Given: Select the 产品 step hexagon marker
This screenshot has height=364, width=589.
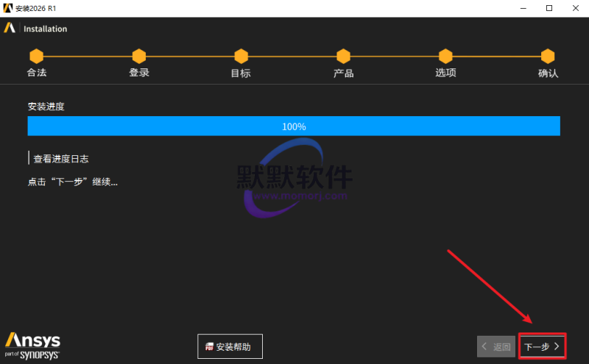Looking at the screenshot, I should (x=343, y=57).
